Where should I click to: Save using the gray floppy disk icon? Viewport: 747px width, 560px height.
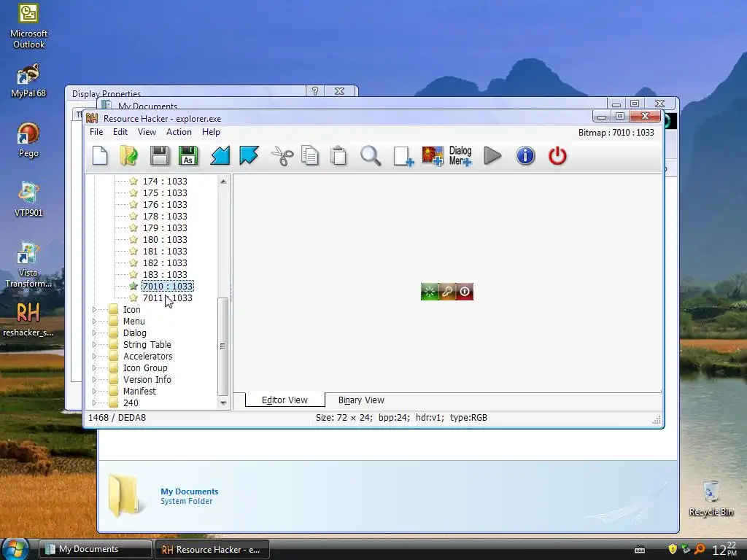[x=159, y=156]
